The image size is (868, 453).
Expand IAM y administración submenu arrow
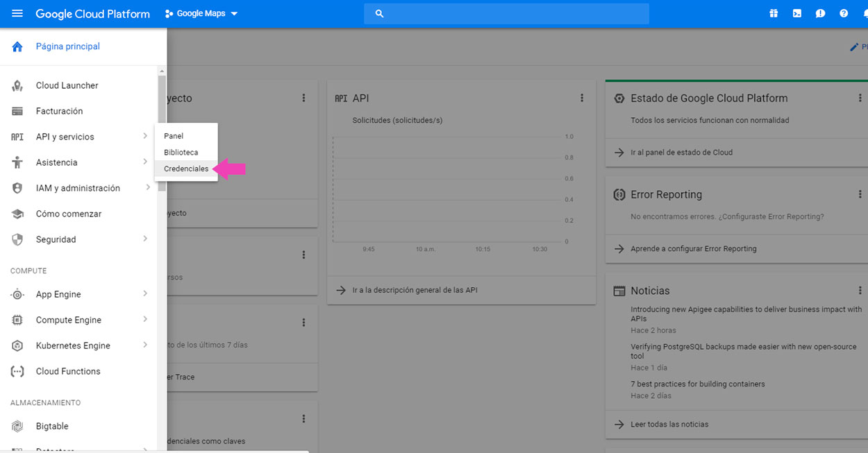(148, 187)
